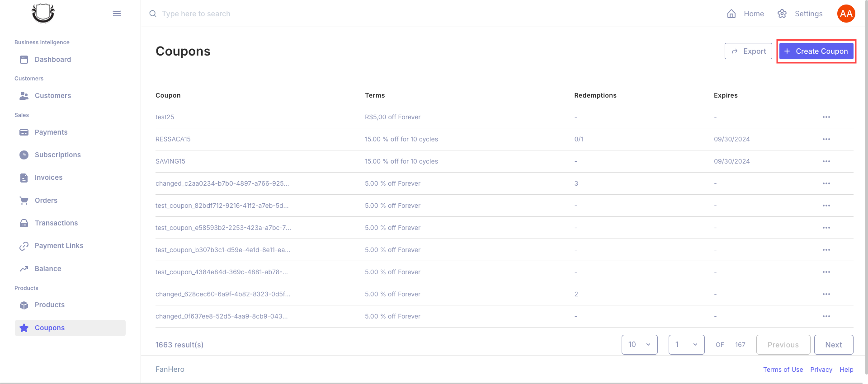Image resolution: width=868 pixels, height=384 pixels.
Task: Click the Subscriptions clock icon
Action: 24,155
